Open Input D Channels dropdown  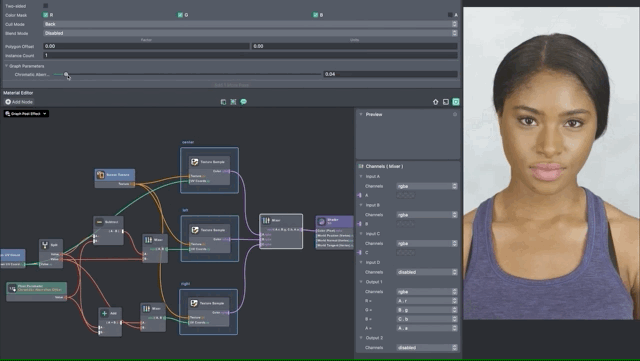tap(427, 272)
